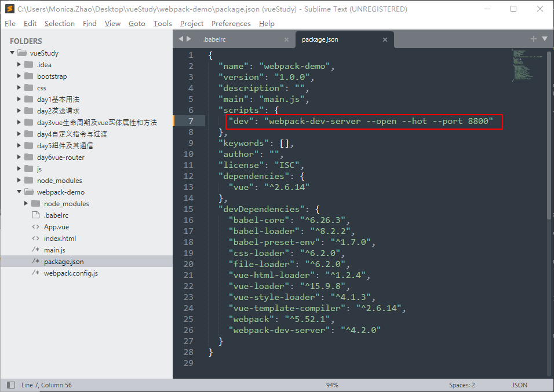This screenshot has height=392, width=554.
Task: Switch to the .babelrc tab
Action: tap(214, 39)
